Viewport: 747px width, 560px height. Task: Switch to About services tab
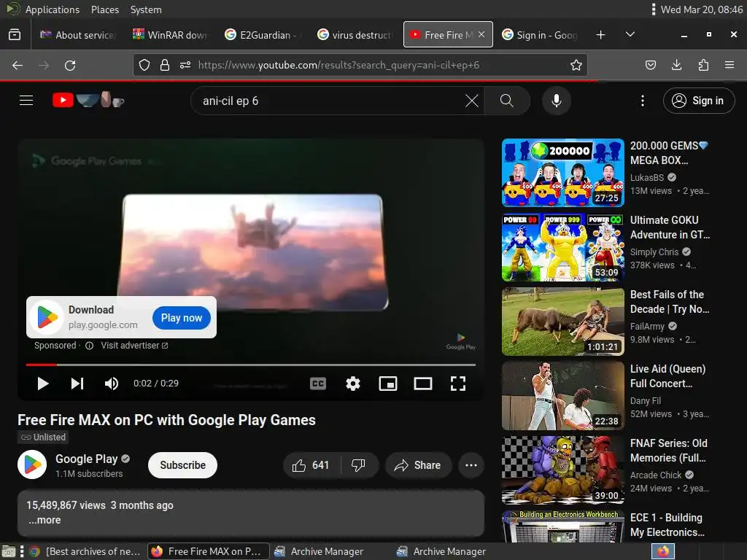pos(77,35)
